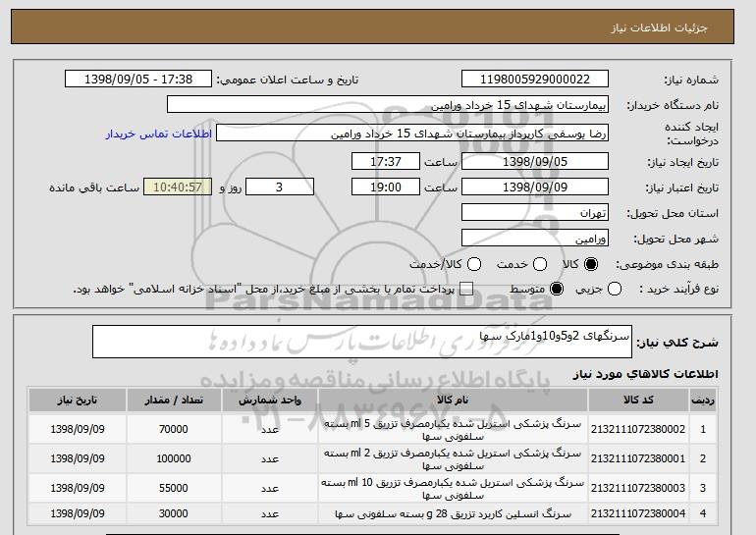Click the need date in row 4
Viewport: 756px width, 535px height.
click(78, 513)
